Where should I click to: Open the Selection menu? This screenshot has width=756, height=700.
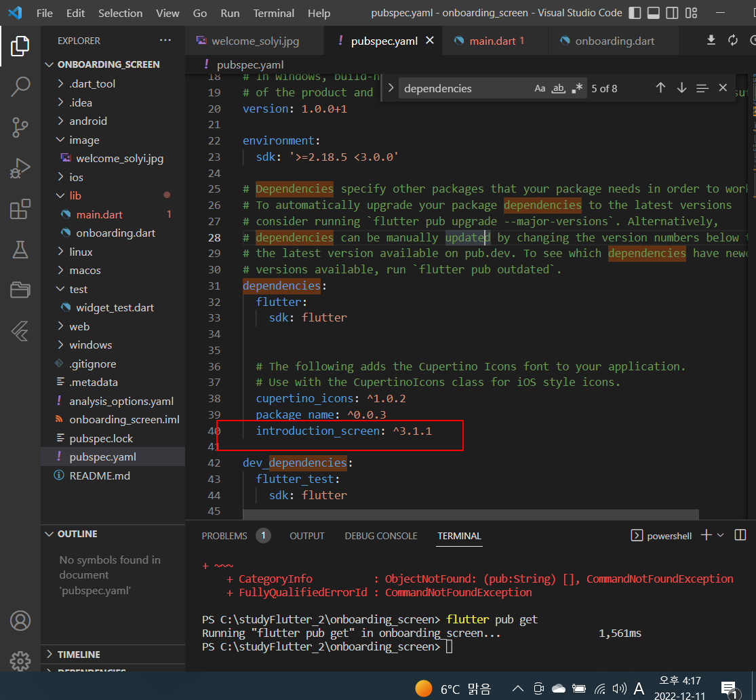point(120,13)
